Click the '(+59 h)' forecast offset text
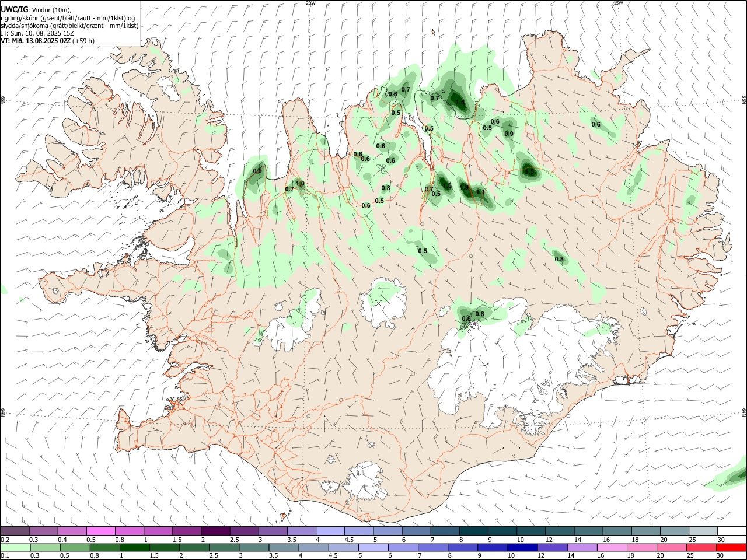 coord(84,41)
